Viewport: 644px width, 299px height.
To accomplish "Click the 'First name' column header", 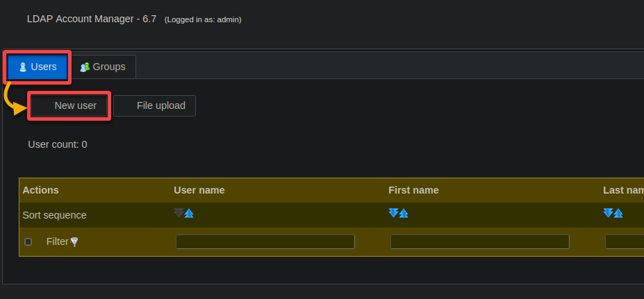I will pos(413,190).
